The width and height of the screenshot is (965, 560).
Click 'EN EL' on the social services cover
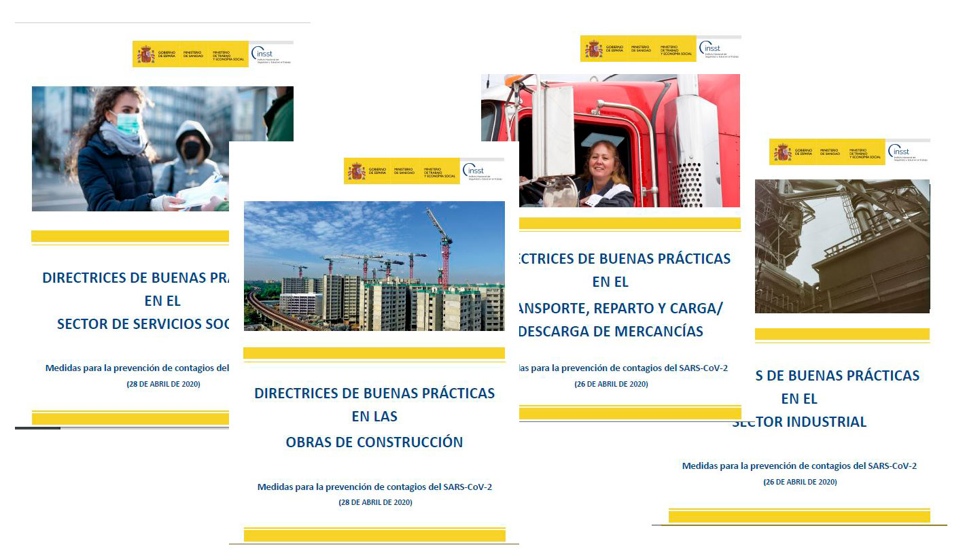pyautogui.click(x=163, y=300)
